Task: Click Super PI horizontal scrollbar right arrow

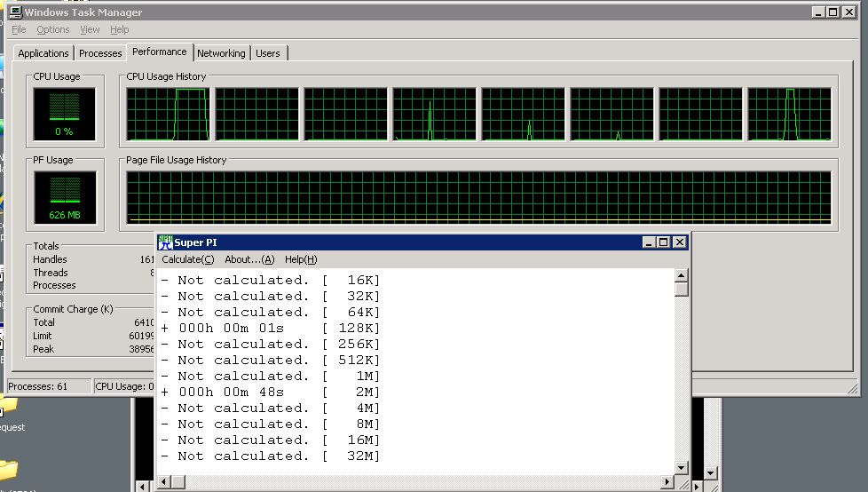Action: pyautogui.click(x=667, y=482)
